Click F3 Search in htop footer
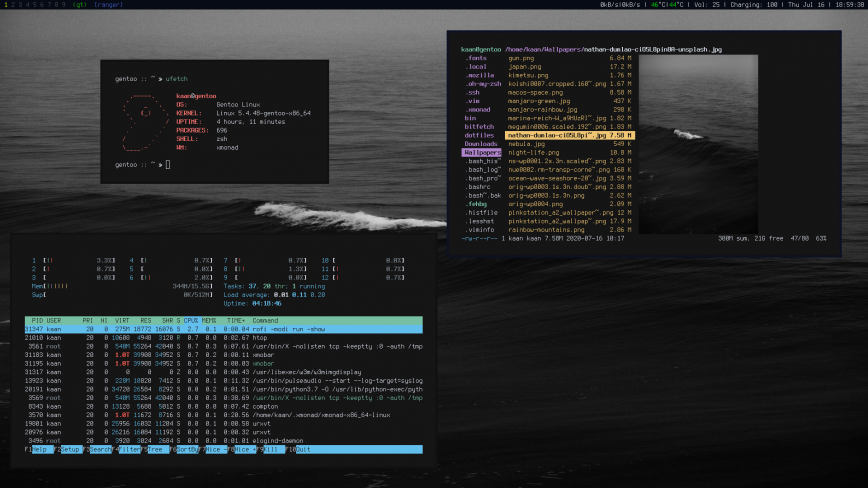 pos(97,449)
